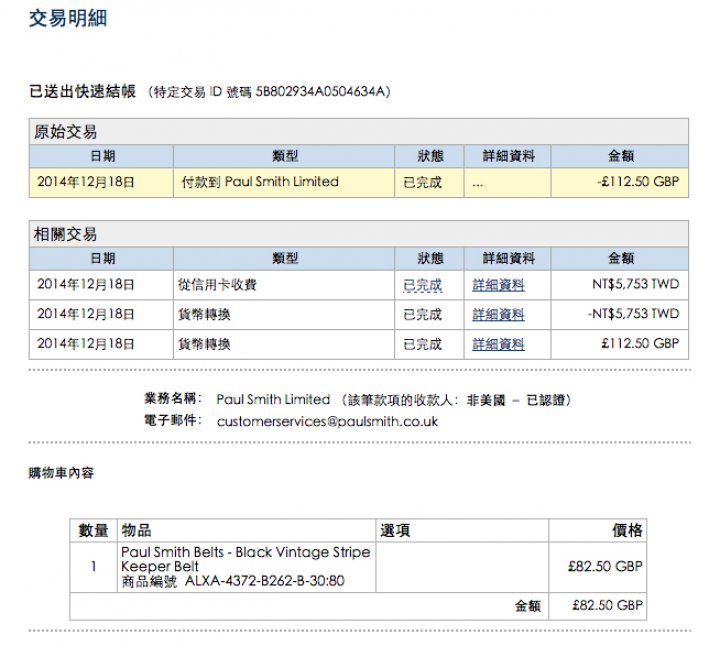Click £112.50 GBP amount in 相關交易
This screenshot has height=646, width=720.
(640, 343)
